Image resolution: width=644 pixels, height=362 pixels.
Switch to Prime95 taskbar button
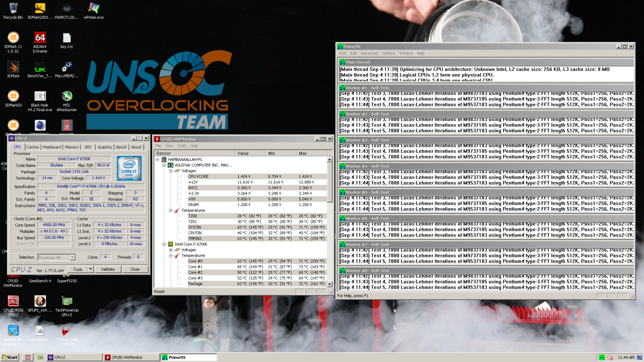(188, 357)
